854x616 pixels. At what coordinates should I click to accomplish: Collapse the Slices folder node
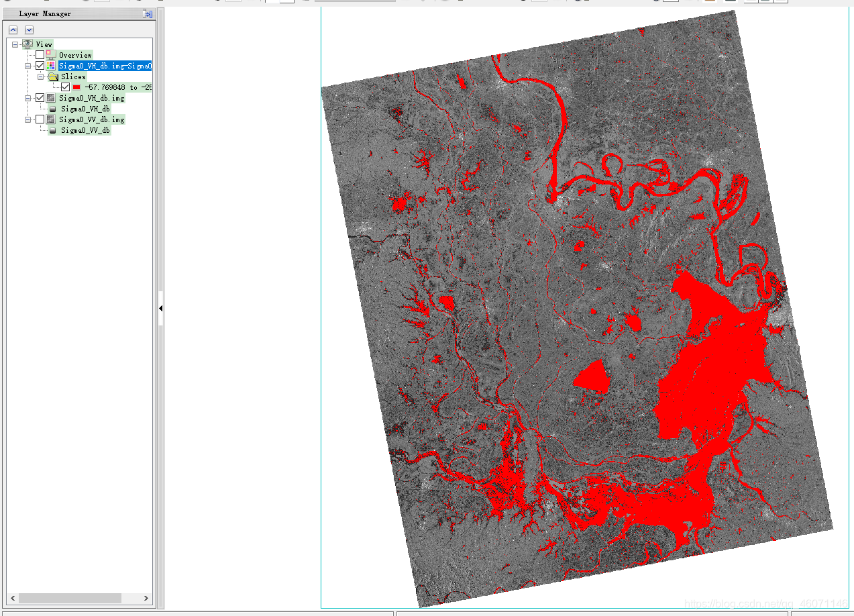(x=40, y=77)
